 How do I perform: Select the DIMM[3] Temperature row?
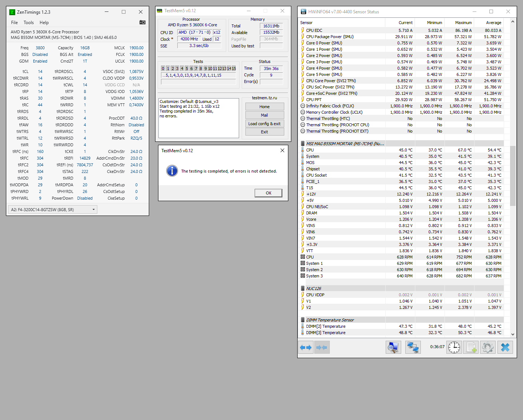click(x=401, y=333)
